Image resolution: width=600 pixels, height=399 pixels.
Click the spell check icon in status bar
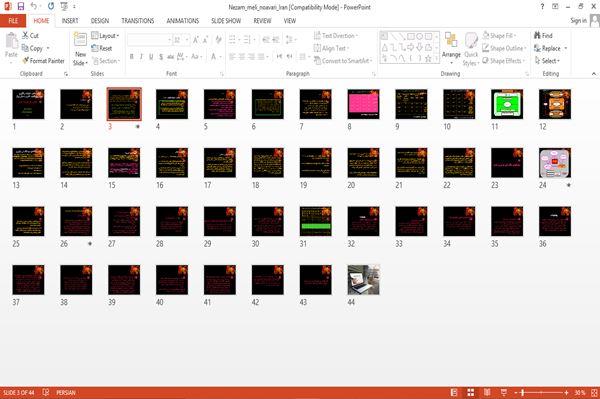click(46, 392)
